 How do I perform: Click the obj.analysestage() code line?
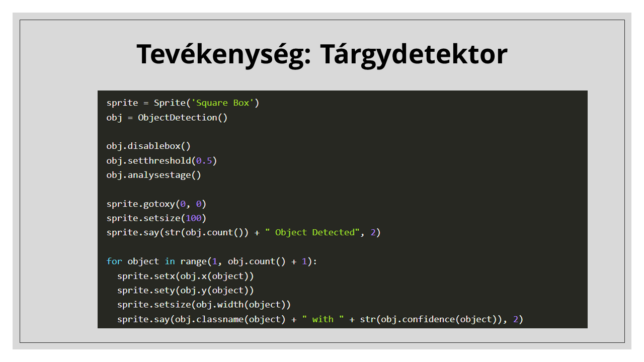click(153, 175)
